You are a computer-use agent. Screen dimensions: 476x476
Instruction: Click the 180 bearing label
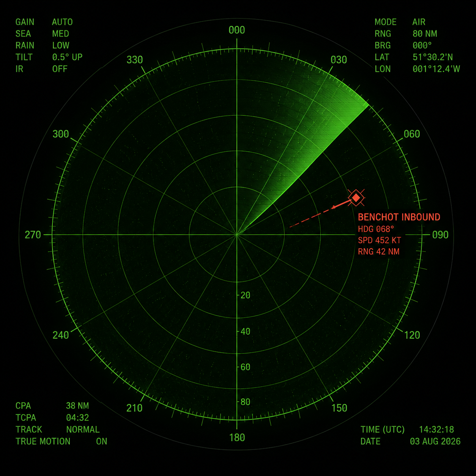pos(237,438)
